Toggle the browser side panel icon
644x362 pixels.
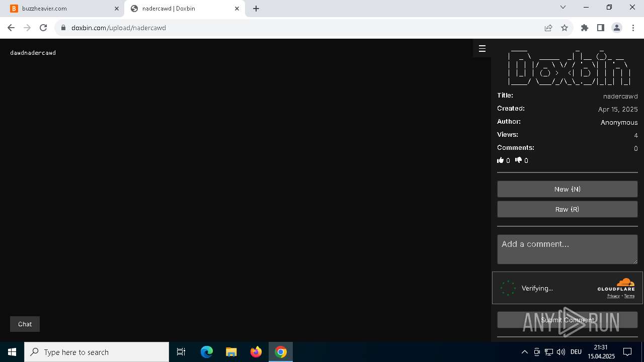(601, 28)
